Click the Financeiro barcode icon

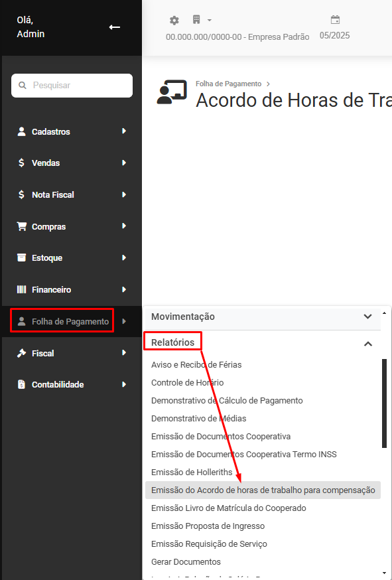[22, 289]
